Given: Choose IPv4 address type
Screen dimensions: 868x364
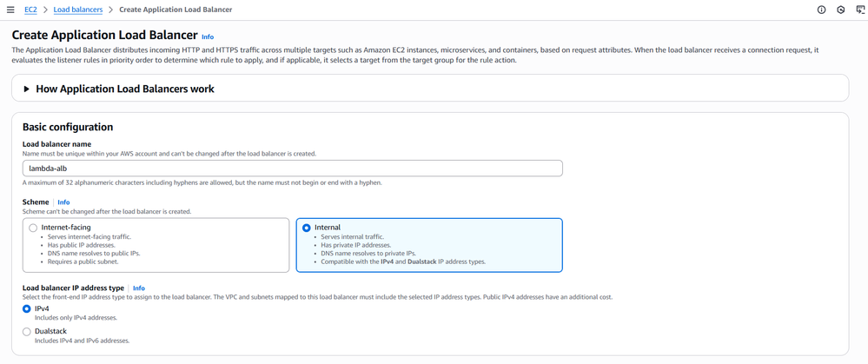Looking at the screenshot, I should click(x=27, y=308).
